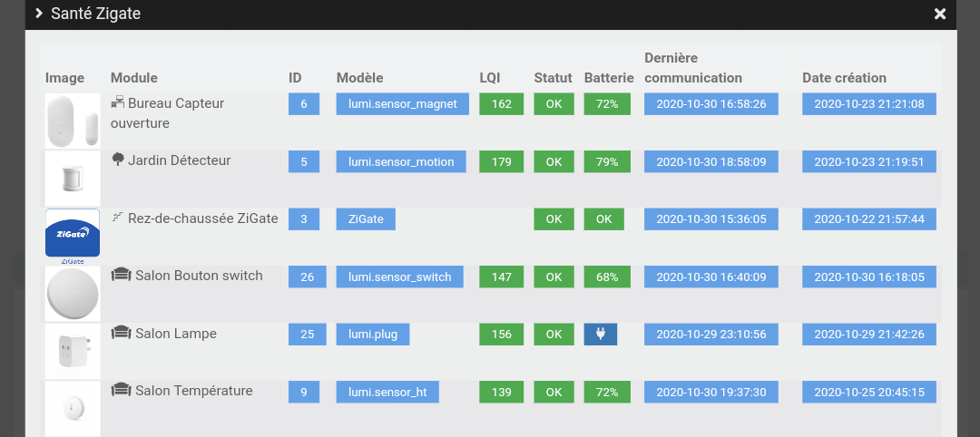Click the Batterie column header
This screenshot has width=980, height=437.
click(x=608, y=78)
